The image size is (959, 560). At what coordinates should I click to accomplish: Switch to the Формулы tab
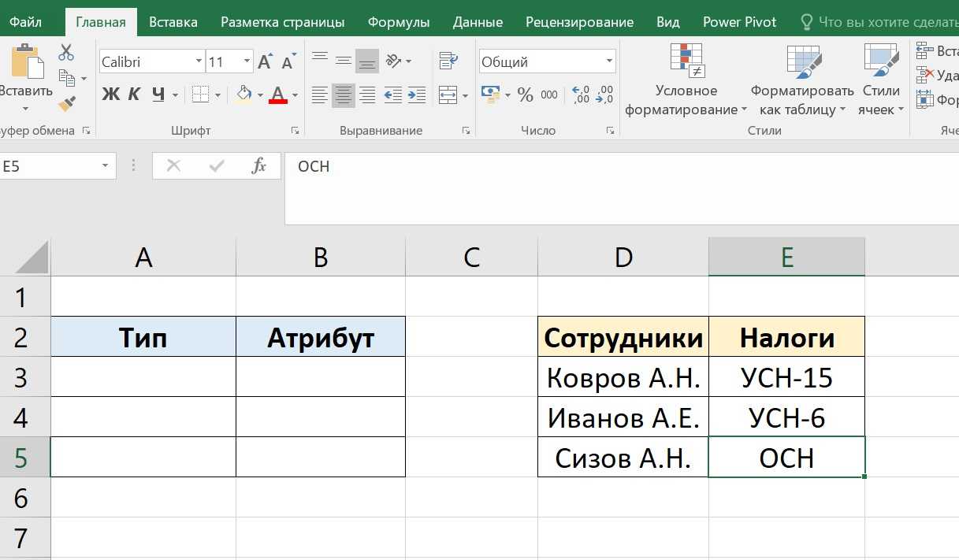click(x=399, y=22)
